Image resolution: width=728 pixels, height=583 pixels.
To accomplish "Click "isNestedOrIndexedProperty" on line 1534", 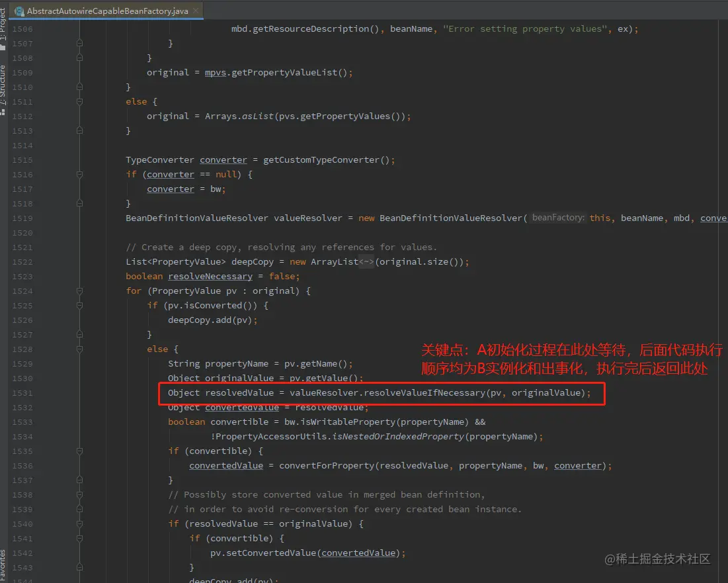I will pyautogui.click(x=397, y=437).
